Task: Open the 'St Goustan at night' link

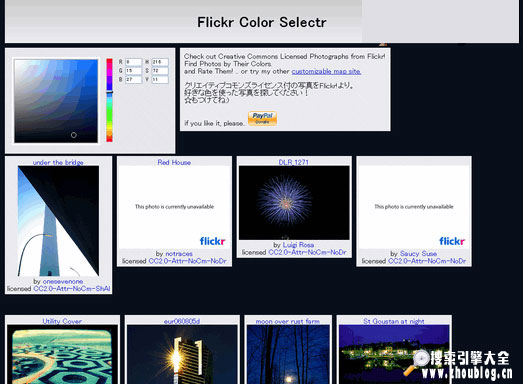Action: point(394,321)
